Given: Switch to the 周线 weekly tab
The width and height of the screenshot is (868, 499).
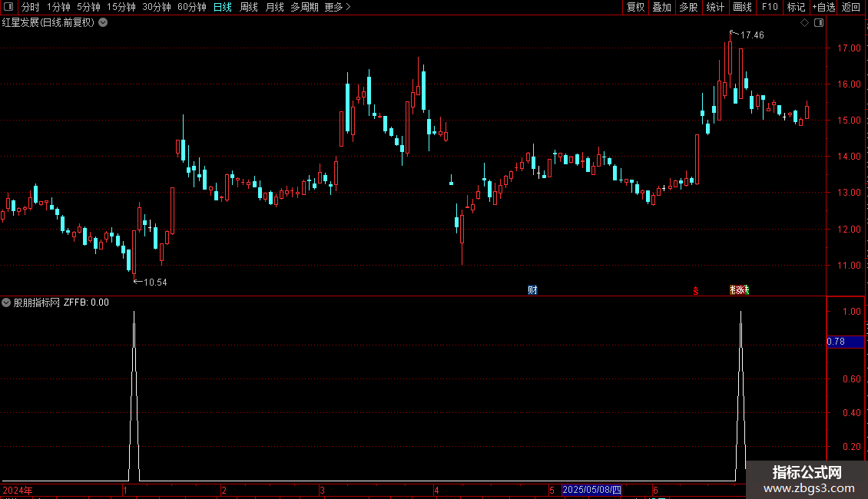Looking at the screenshot, I should click(249, 7).
